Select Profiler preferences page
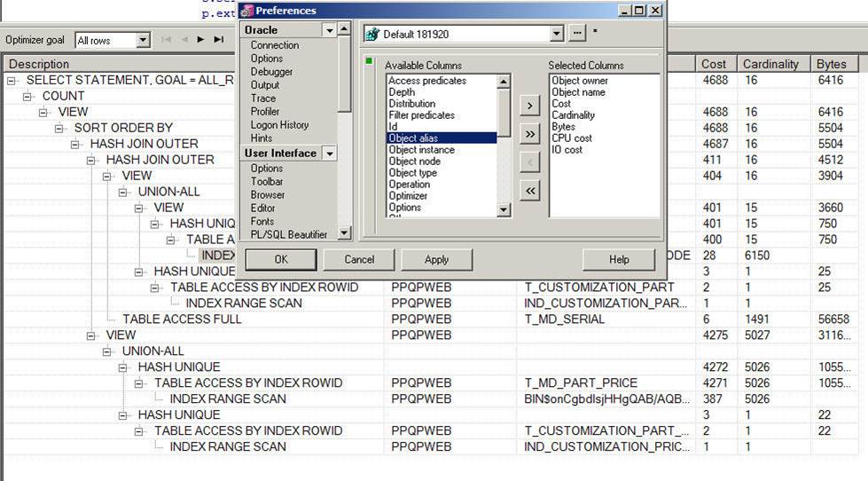 pos(264,112)
